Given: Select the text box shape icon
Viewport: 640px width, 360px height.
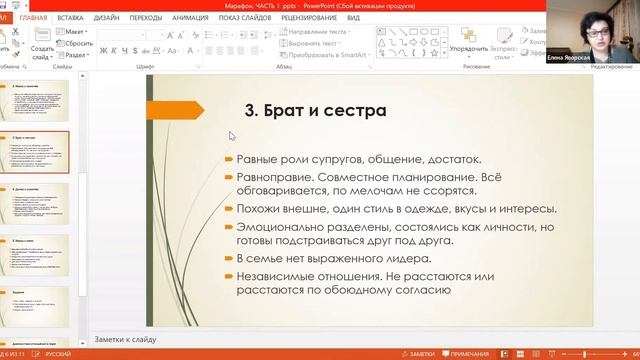Looking at the screenshot, I should (x=382, y=31).
